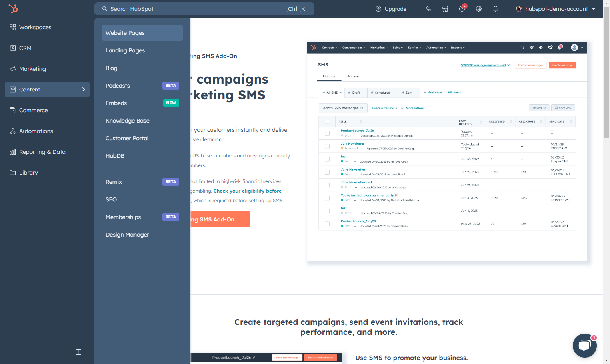
Task: Open Landing Pages
Action: tap(142, 50)
